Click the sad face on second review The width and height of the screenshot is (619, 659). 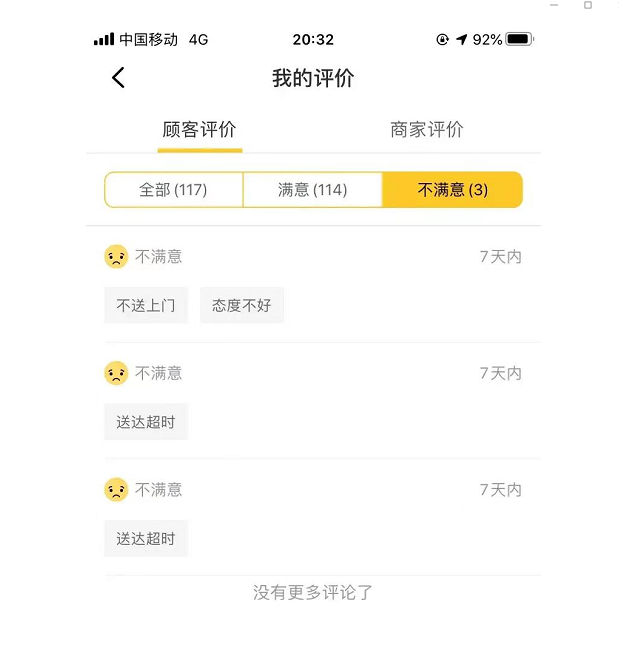pyautogui.click(x=116, y=373)
